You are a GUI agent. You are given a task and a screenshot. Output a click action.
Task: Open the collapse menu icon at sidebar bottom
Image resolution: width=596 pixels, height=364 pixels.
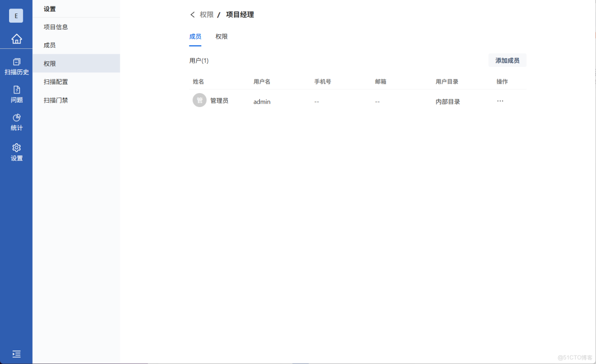(x=16, y=354)
